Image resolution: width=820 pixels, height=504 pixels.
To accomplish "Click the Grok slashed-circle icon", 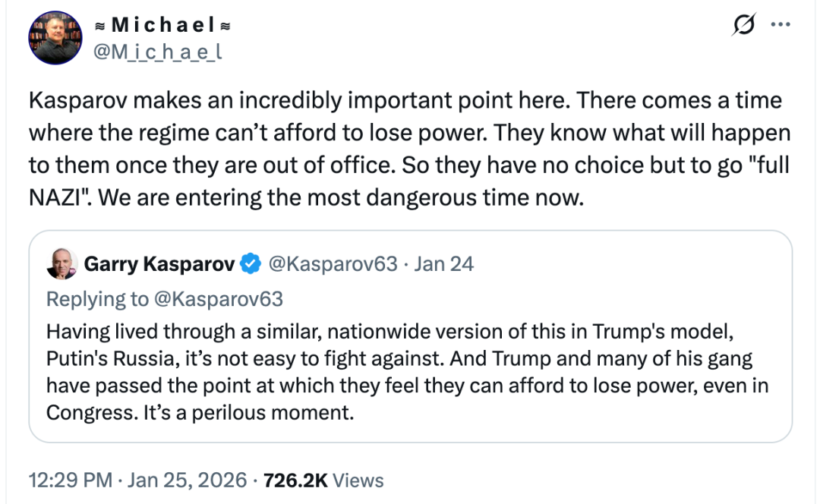I will tap(742, 24).
